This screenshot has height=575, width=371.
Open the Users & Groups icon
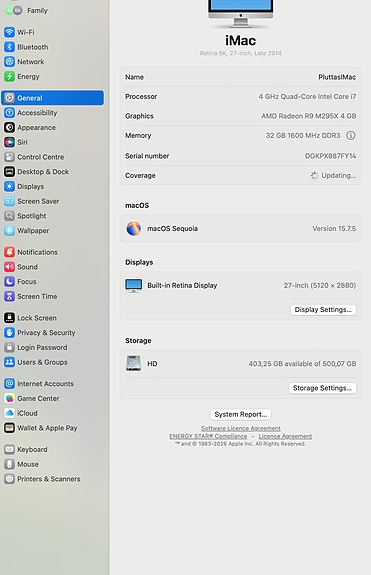[10, 362]
